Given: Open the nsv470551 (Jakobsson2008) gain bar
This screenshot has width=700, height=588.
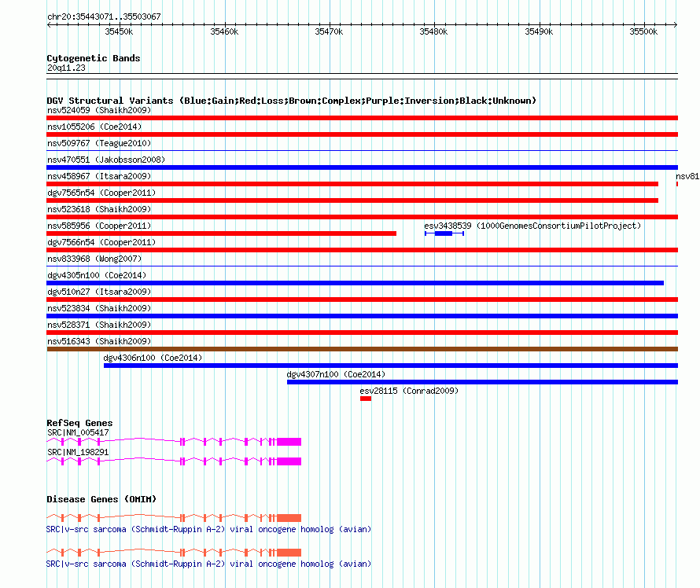Looking at the screenshot, I should (x=362, y=167).
